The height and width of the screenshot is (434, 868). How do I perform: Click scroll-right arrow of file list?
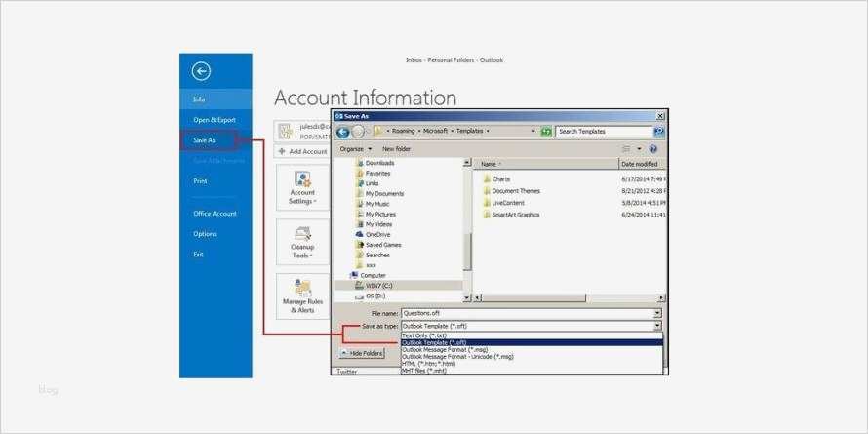(x=661, y=298)
